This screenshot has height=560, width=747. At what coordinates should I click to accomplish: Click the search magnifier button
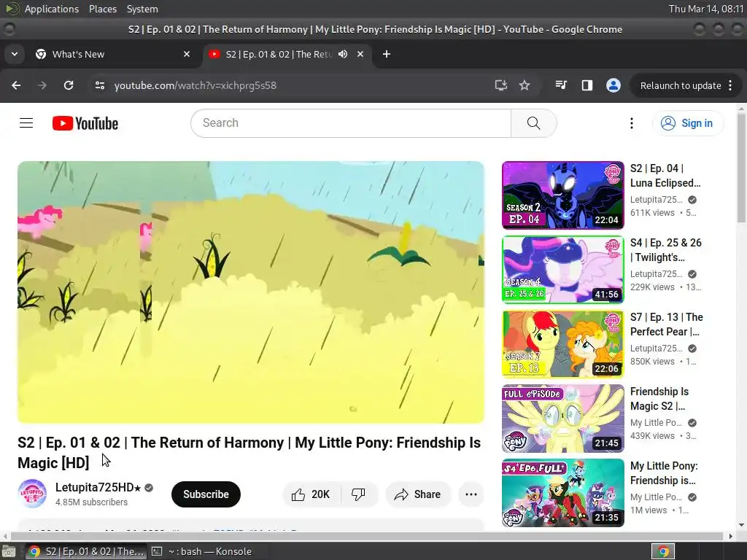[533, 123]
